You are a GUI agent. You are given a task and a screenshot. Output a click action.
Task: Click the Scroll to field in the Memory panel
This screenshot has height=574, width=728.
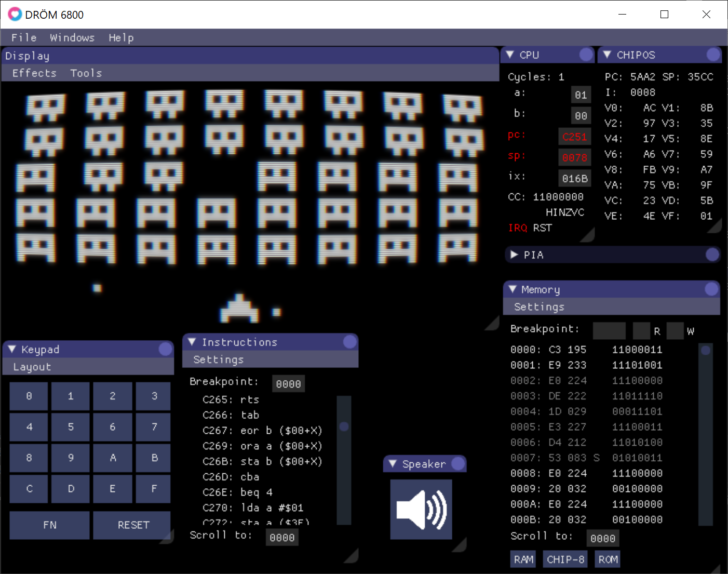(603, 538)
